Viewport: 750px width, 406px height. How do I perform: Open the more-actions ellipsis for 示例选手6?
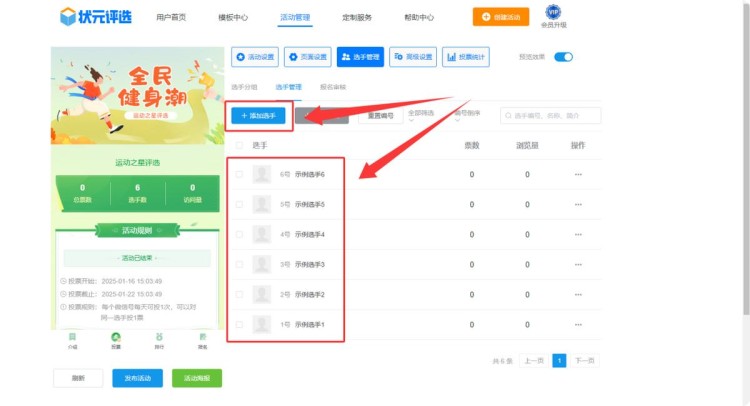point(577,175)
